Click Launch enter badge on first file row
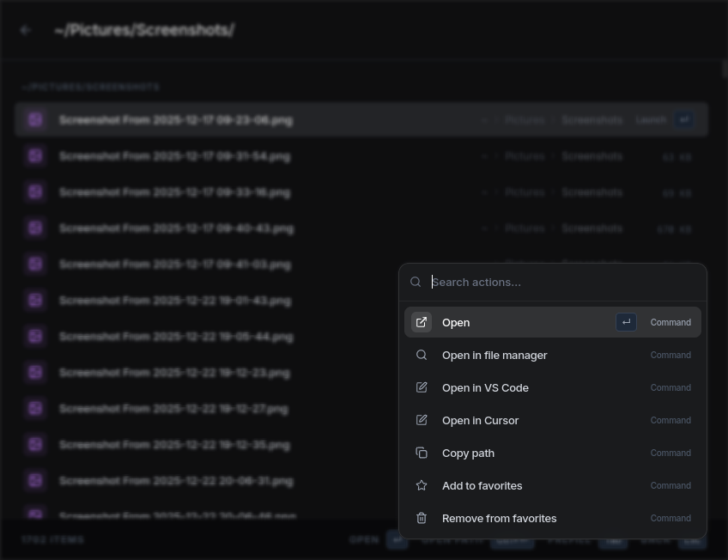This screenshot has width=728, height=560. pos(684,119)
